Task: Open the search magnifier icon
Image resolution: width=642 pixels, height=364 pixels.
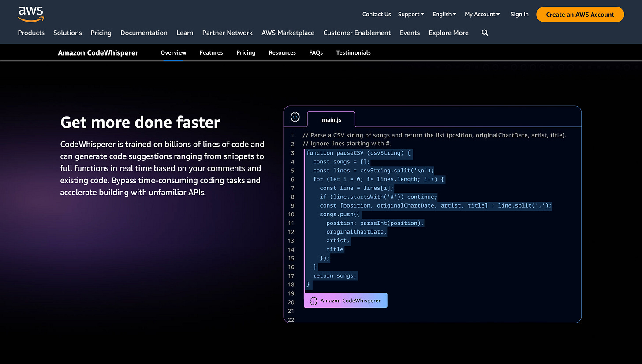Action: coord(485,33)
